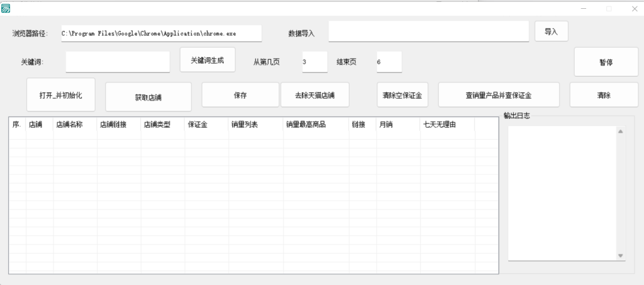Screen dimensions: 644x285
Task: Click the 店铺名称 column header
Action: pos(75,125)
